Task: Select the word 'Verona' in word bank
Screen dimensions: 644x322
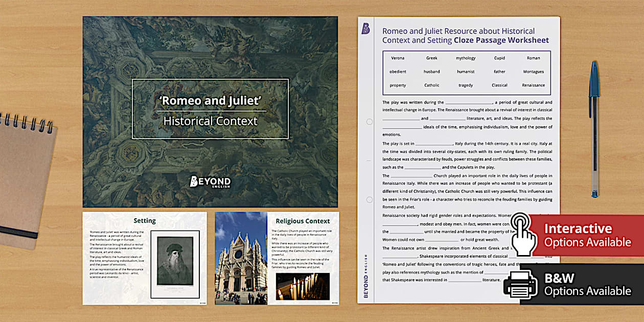Action: pyautogui.click(x=398, y=58)
